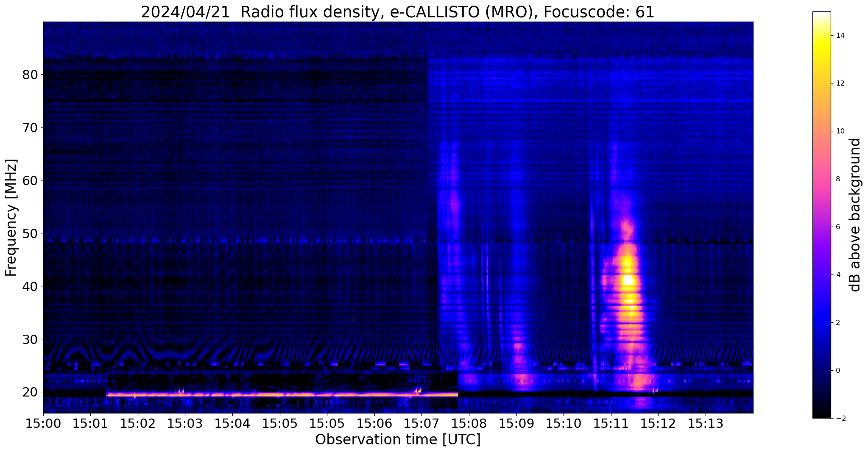Image resolution: width=868 pixels, height=452 pixels.
Task: Click the 4 value on the colorbar
Action: [838, 275]
